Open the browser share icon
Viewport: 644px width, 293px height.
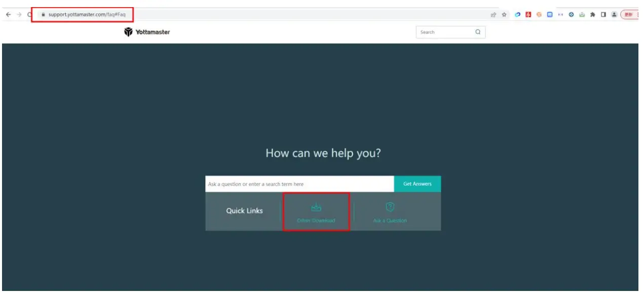493,16
